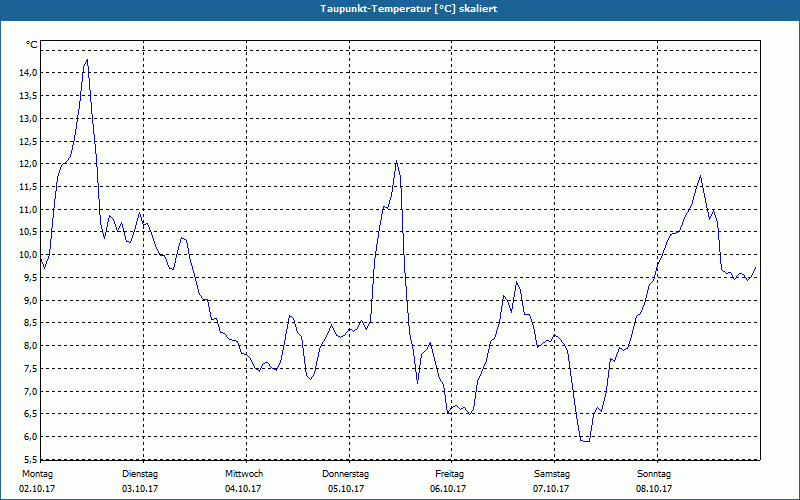Image resolution: width=800 pixels, height=500 pixels.
Task: Select the Montag day label
Action: pyautogui.click(x=37, y=474)
